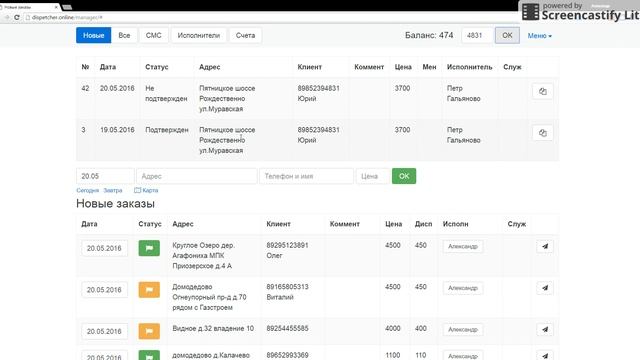Viewport: 640px width, 360px height.
Task: Send the Видное д.32 order with plane icon
Action: (x=544, y=330)
